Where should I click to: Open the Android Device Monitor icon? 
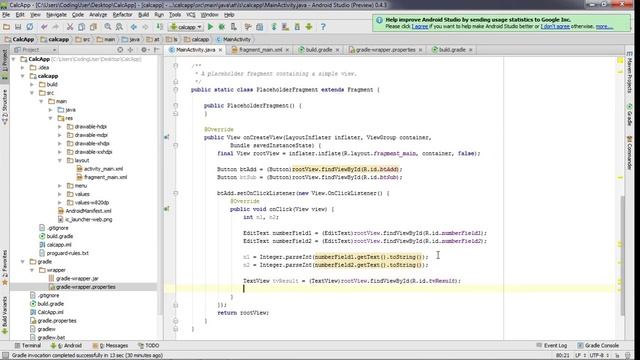[x=309, y=27]
